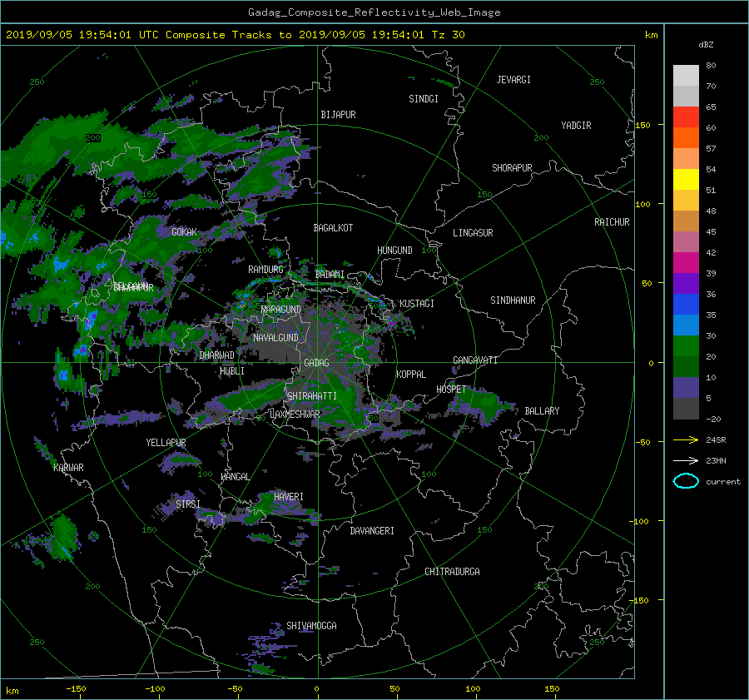
Task: Click the YELLAPUR city label
Action: [x=166, y=443]
